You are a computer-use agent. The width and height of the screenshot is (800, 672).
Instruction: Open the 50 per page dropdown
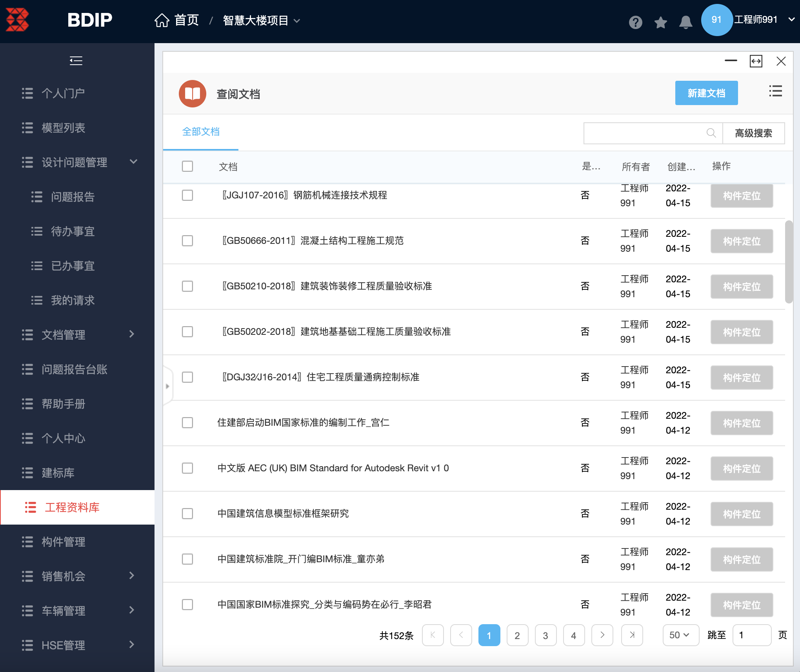(681, 635)
